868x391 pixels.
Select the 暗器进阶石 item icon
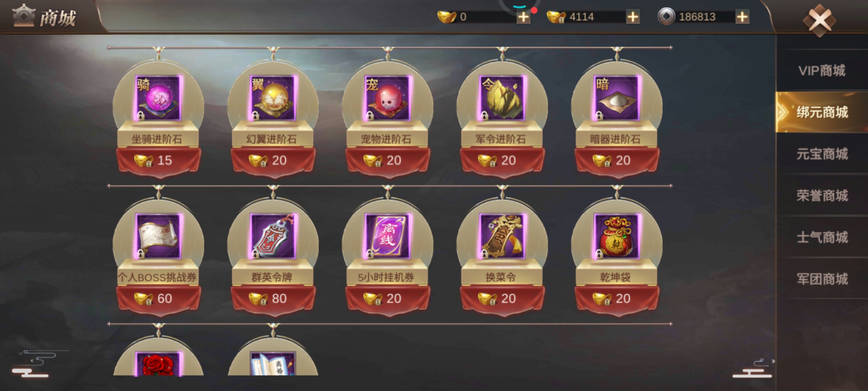click(617, 98)
